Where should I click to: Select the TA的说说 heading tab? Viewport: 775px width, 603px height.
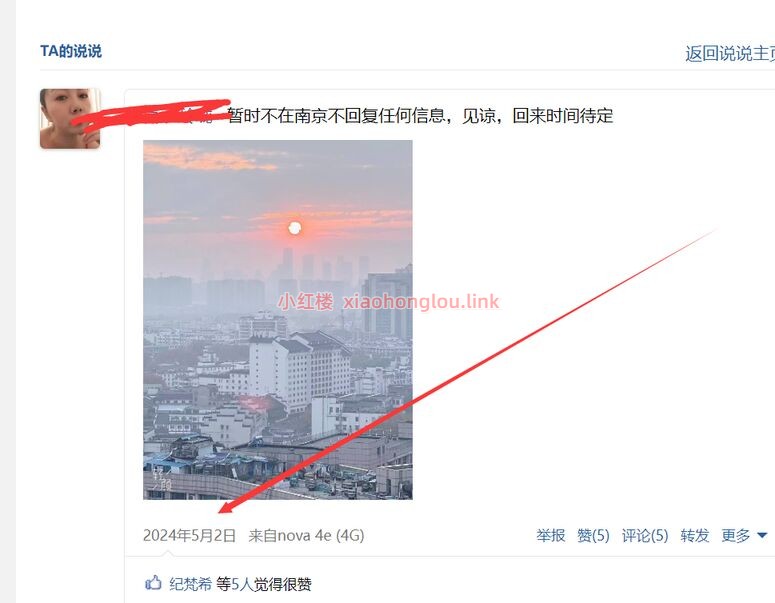71,51
